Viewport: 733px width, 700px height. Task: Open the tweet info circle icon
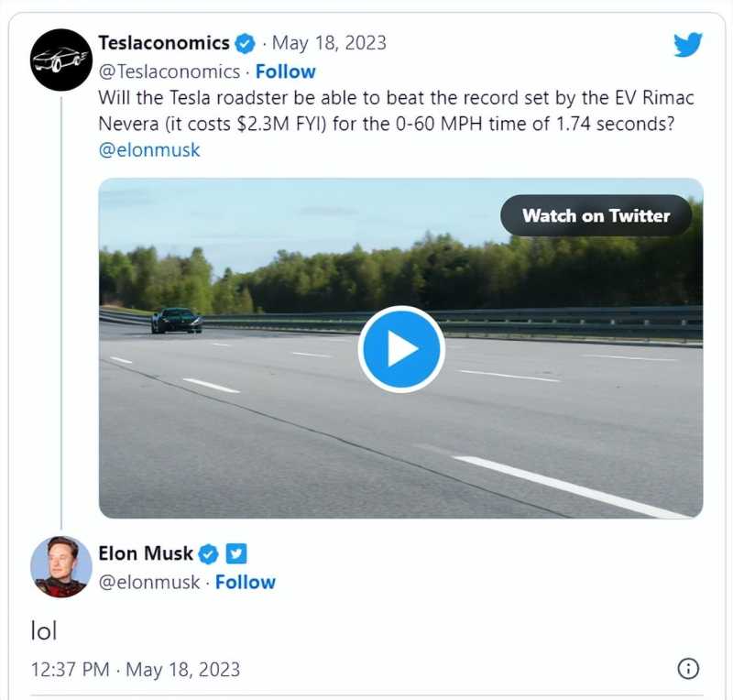click(x=687, y=668)
